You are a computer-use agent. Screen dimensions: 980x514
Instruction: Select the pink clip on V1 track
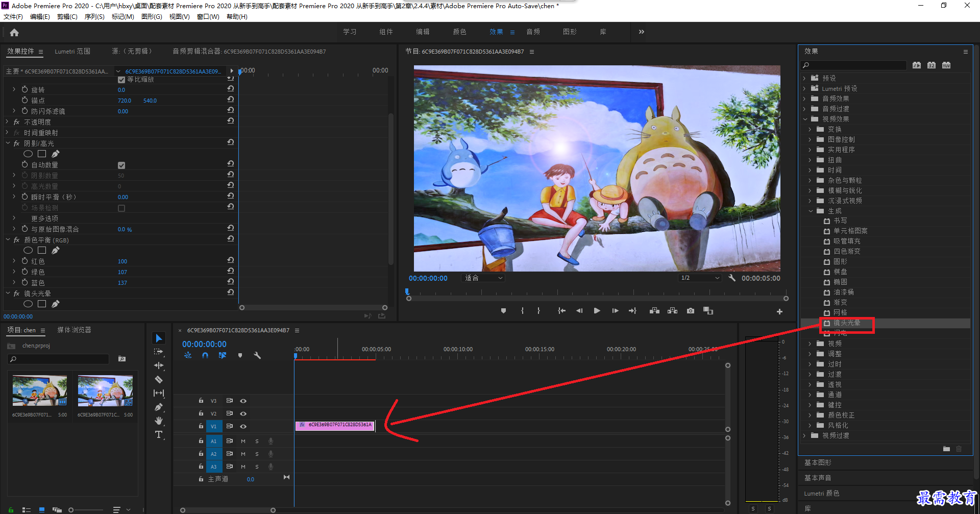pyautogui.click(x=335, y=426)
